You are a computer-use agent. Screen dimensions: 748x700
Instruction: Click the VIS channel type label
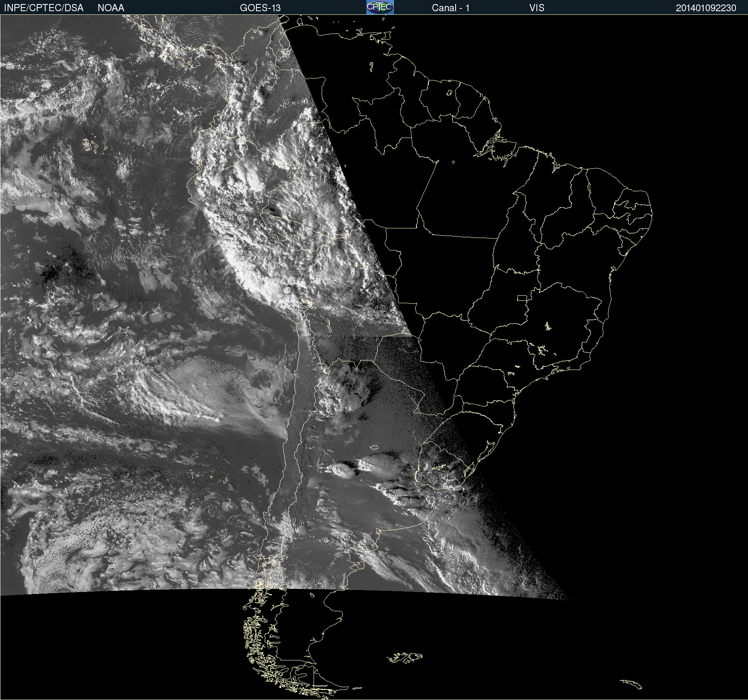tap(536, 8)
